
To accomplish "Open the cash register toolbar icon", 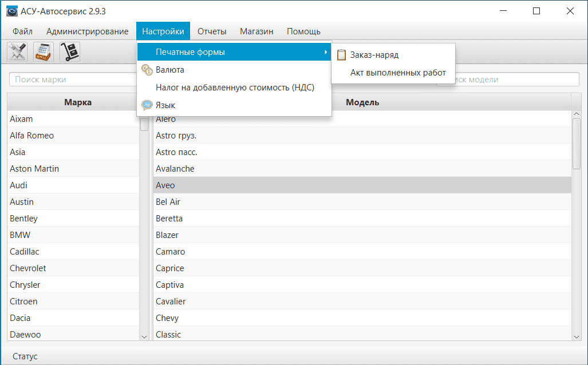I will (x=44, y=52).
